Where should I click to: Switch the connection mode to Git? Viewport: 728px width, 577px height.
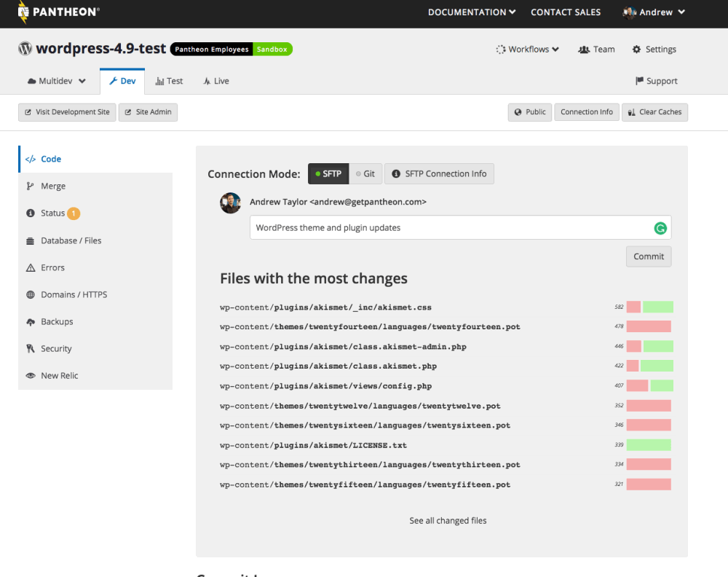coord(365,173)
